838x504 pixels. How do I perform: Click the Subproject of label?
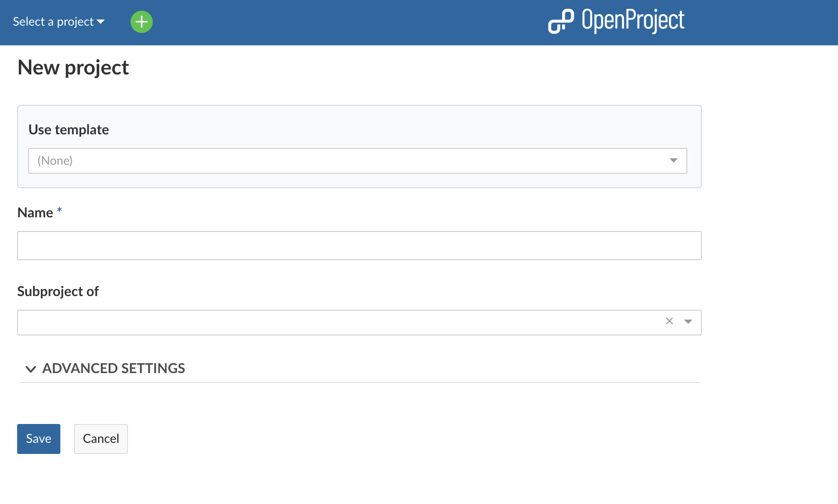coord(58,291)
